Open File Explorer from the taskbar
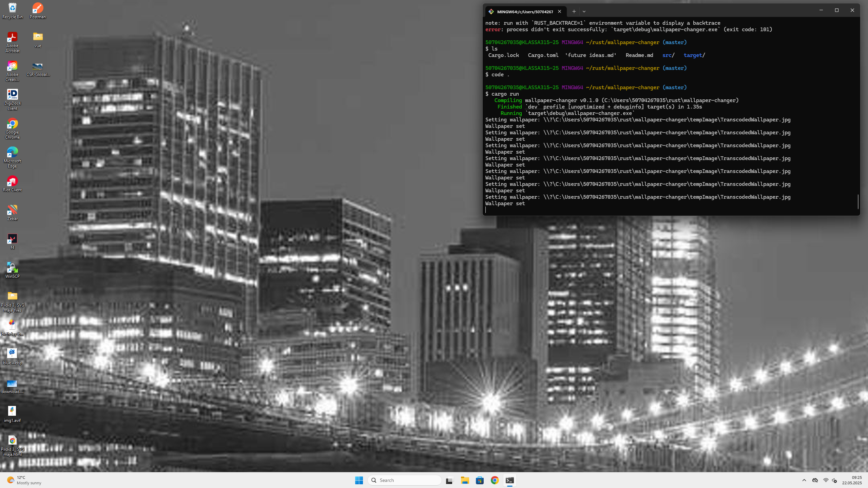The image size is (868, 488). [464, 480]
